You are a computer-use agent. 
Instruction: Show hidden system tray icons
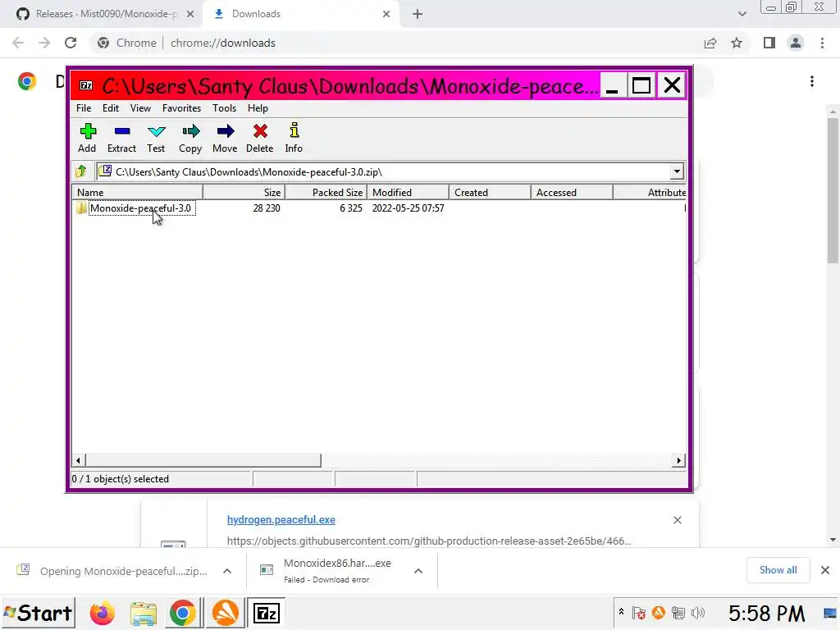point(622,611)
